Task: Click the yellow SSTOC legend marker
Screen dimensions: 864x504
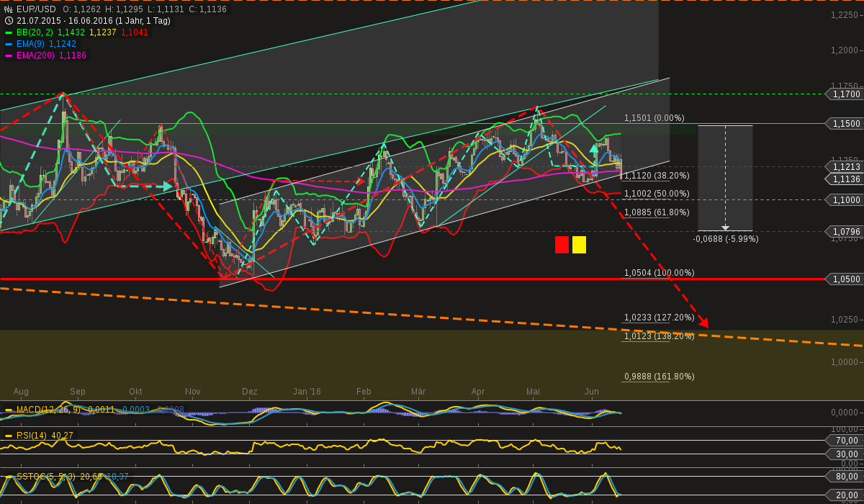Action: tap(9, 477)
